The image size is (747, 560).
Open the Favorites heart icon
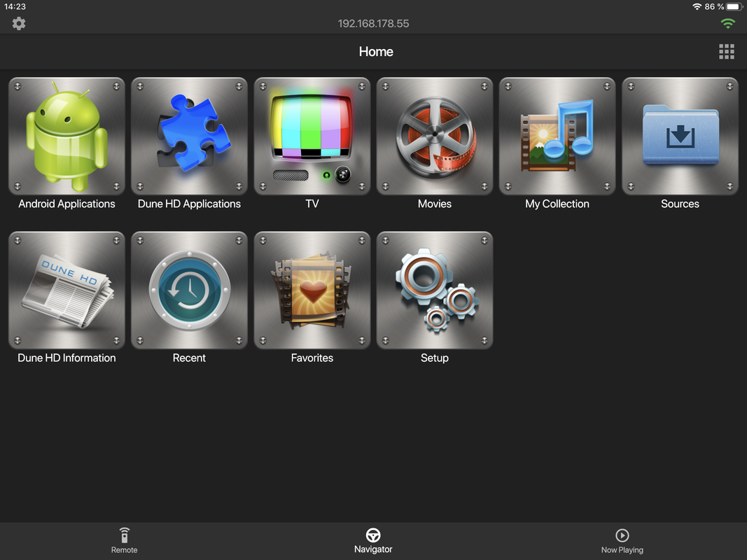[312, 290]
